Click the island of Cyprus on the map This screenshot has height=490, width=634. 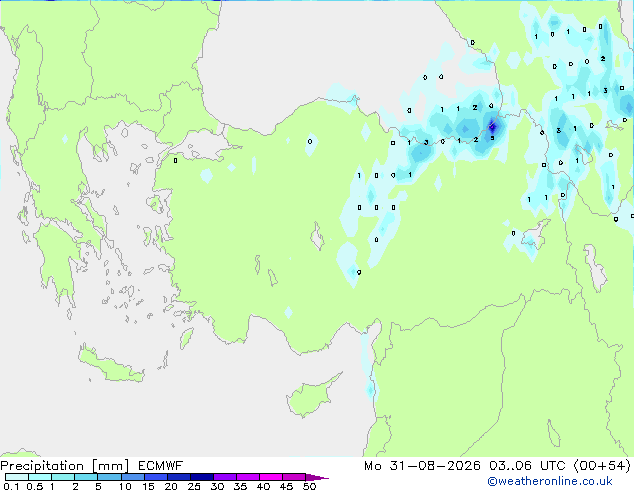click(311, 396)
